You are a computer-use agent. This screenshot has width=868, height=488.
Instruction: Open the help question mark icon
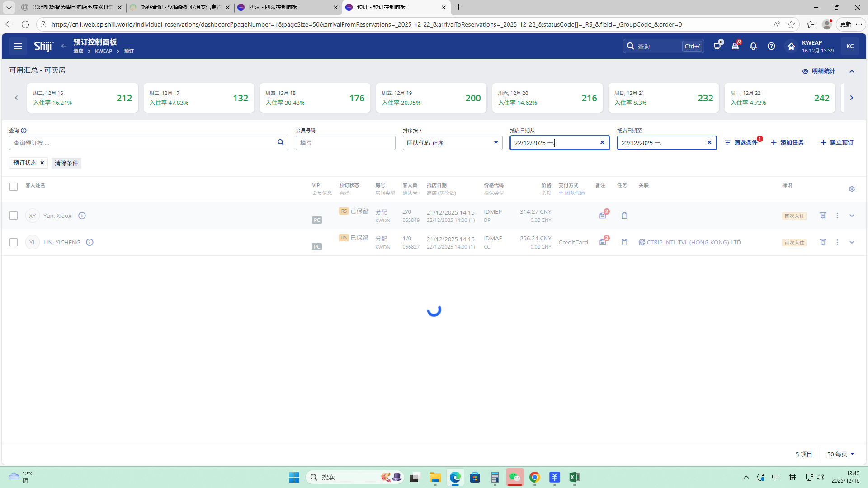tap(771, 46)
